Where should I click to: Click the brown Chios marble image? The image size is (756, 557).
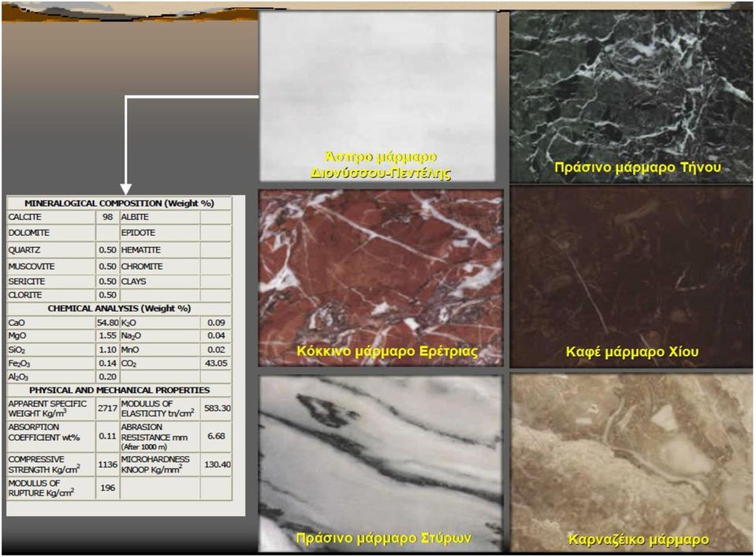pyautogui.click(x=631, y=278)
